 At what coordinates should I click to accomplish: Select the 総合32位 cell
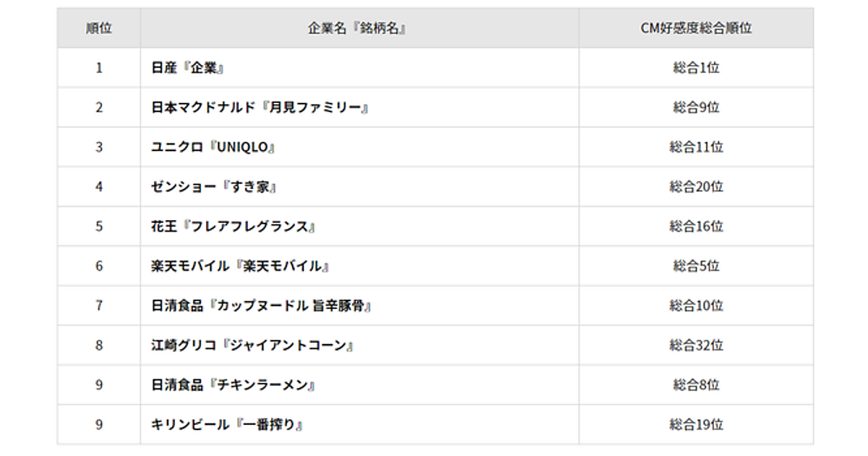(x=696, y=345)
